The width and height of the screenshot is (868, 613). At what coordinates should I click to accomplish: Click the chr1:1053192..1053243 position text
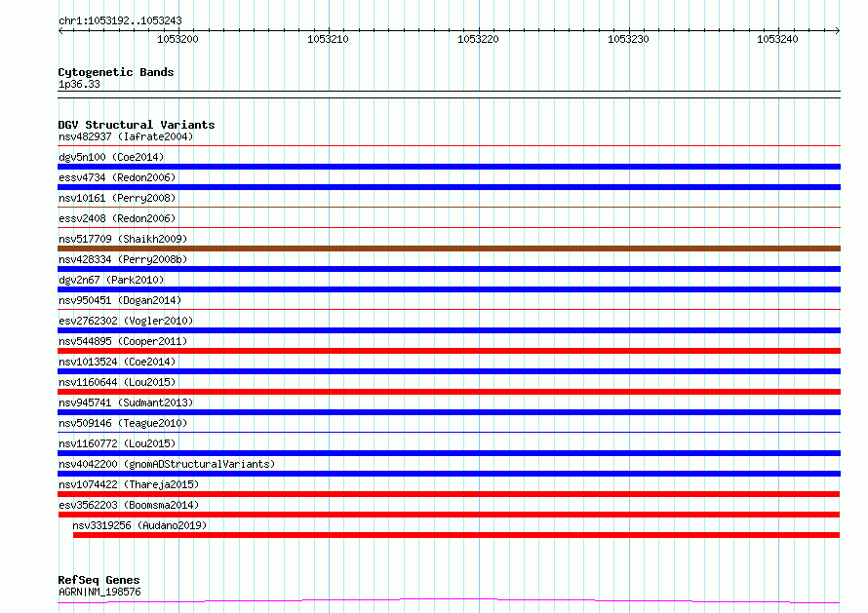coord(120,21)
